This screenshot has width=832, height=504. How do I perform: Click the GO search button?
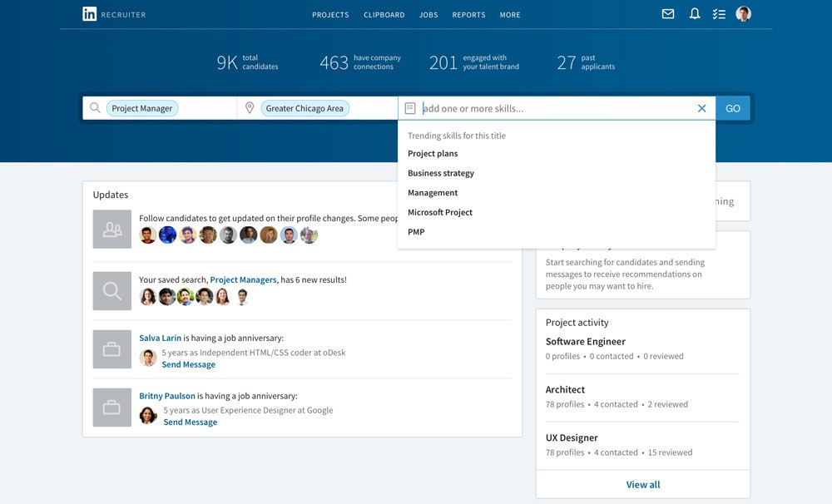coord(732,107)
